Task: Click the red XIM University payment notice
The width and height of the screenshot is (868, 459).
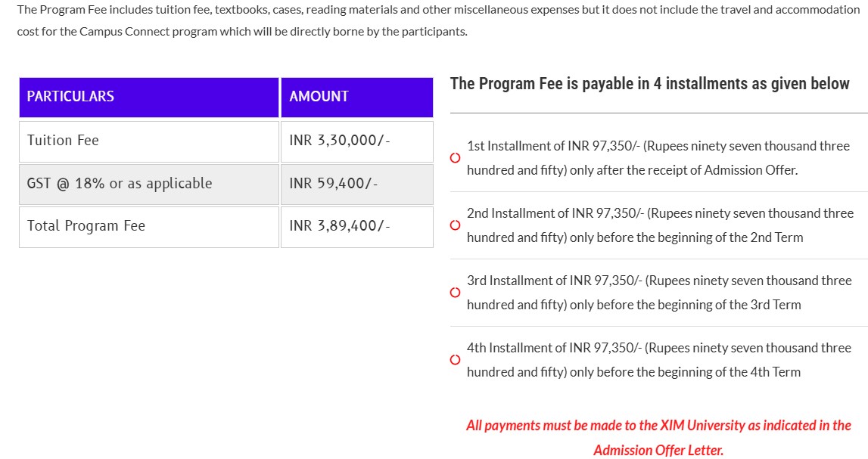Action: click(x=658, y=426)
